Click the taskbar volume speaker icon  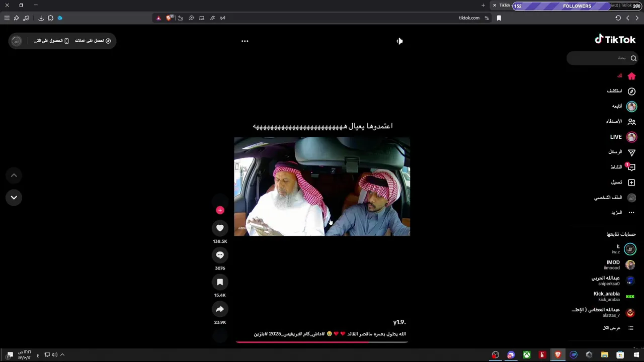pos(54,355)
